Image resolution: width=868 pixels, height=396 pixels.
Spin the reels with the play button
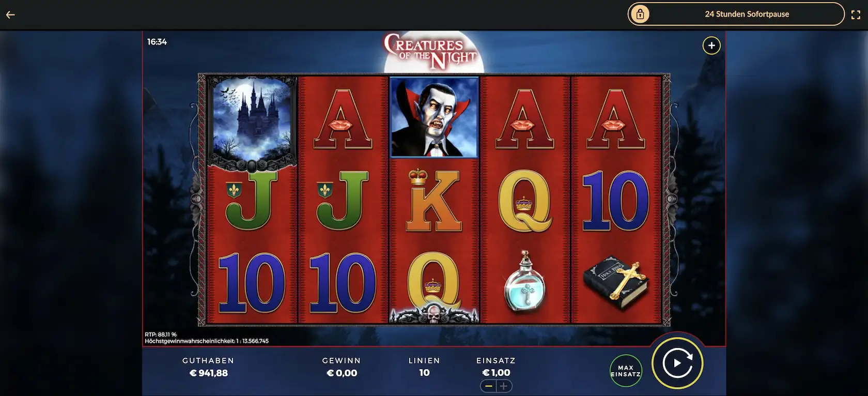click(677, 363)
